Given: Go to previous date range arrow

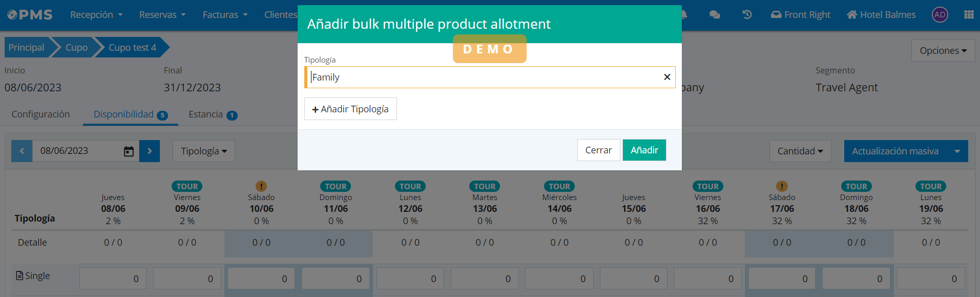Looking at the screenshot, I should pyautogui.click(x=22, y=151).
